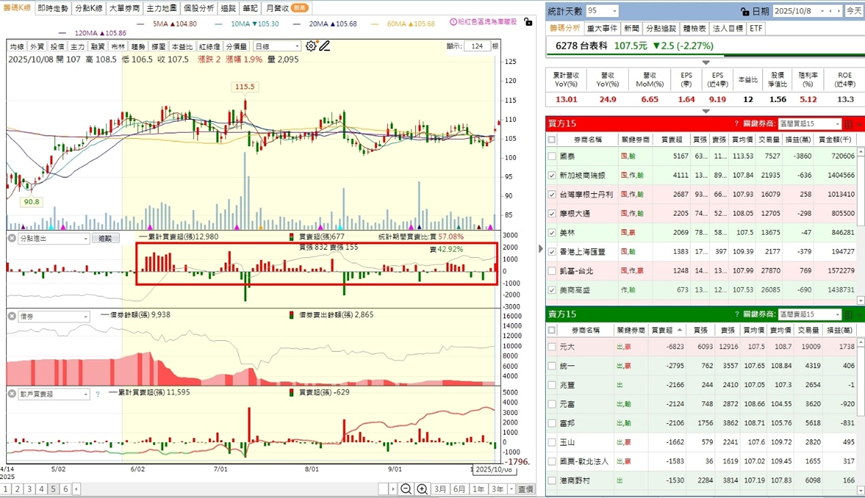The height and width of the screenshot is (498, 865).
Task: Close the 借券 indicator panel
Action: 12,317
